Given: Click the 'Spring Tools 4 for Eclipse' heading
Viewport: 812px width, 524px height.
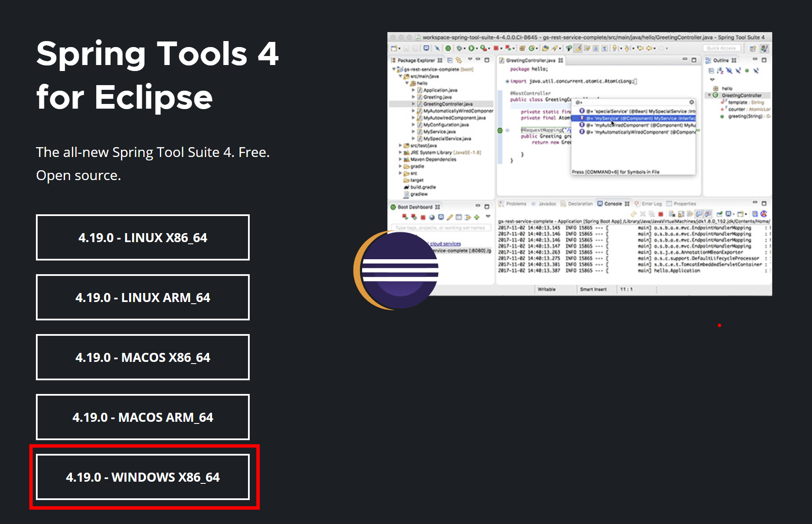Looking at the screenshot, I should pyautogui.click(x=157, y=75).
